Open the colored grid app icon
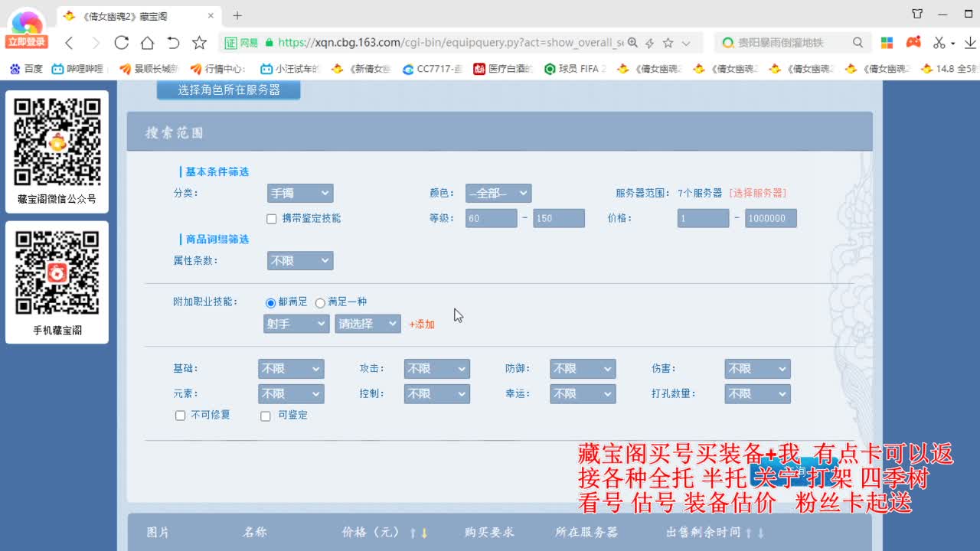980x551 pixels. 887,44
